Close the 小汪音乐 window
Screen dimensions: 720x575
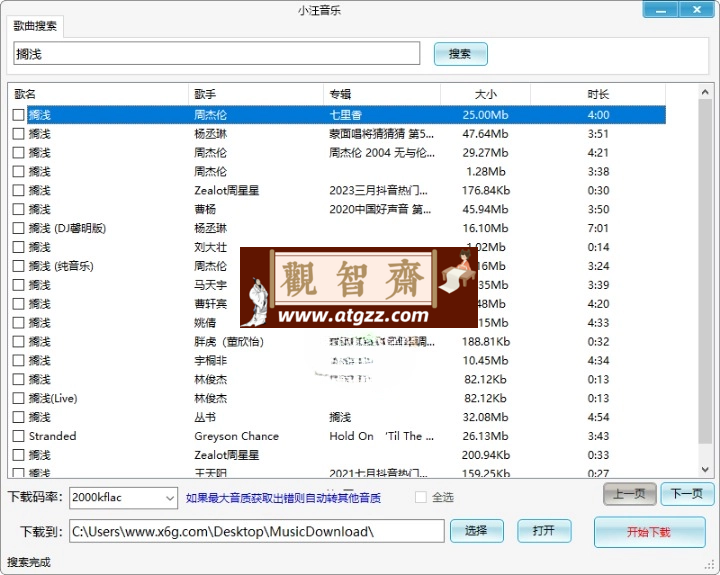point(697,10)
